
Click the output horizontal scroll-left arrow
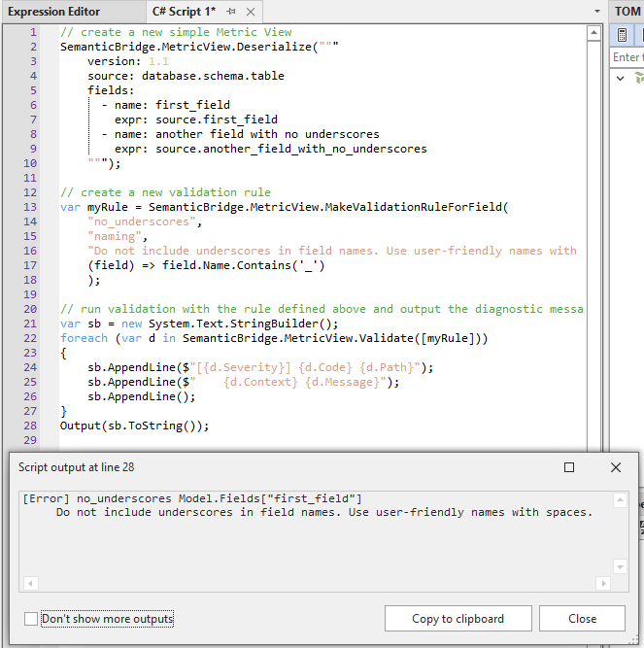coord(30,584)
